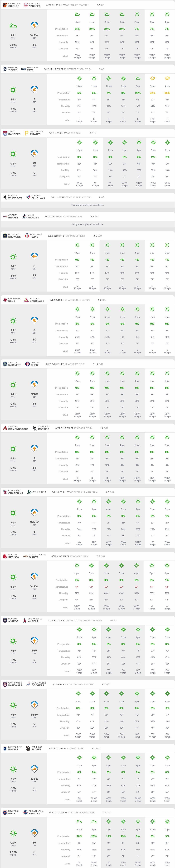The image size is (175, 868).
Task: Click the 'AT COORS FIELD' venue text
Action: tap(83, 428)
